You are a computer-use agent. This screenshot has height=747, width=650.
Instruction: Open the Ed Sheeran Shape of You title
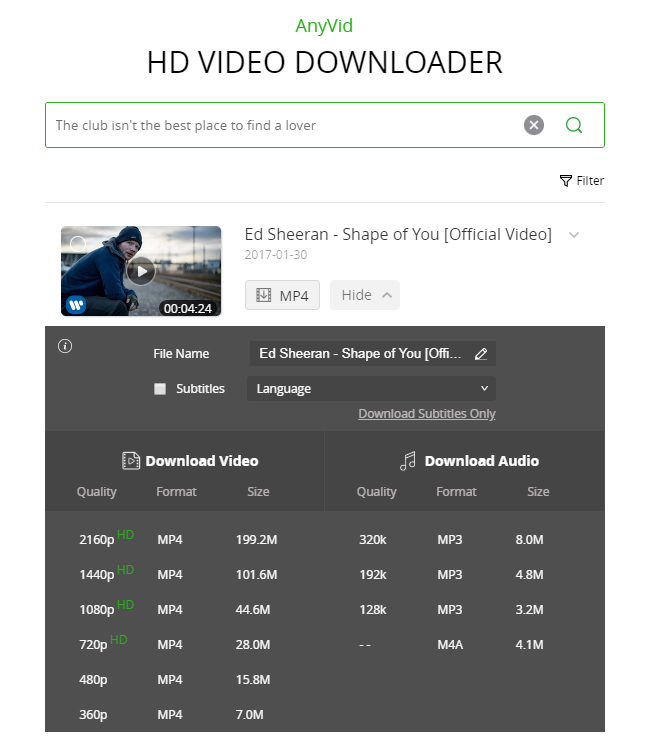pos(398,234)
